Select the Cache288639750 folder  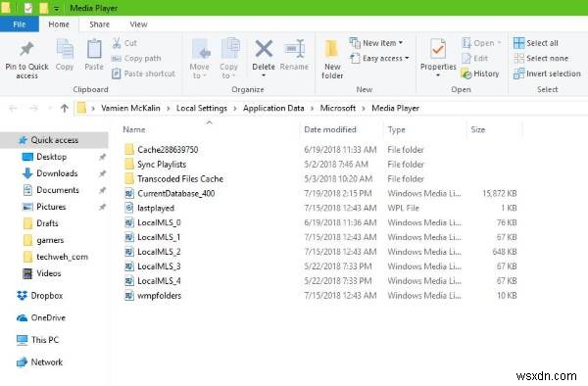[168, 150]
